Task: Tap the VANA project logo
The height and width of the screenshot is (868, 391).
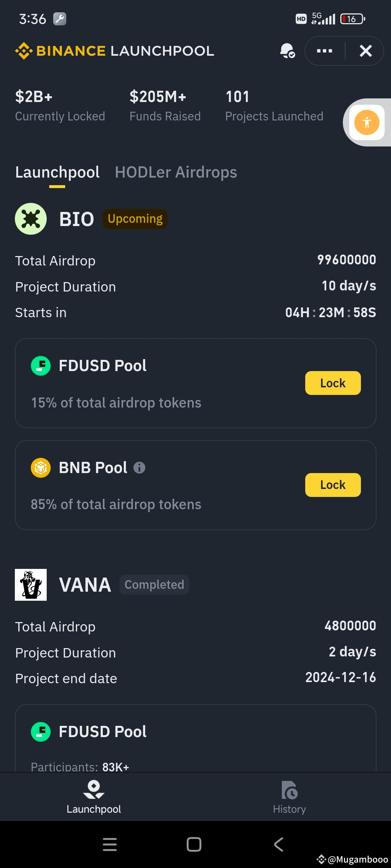Action: [x=31, y=585]
